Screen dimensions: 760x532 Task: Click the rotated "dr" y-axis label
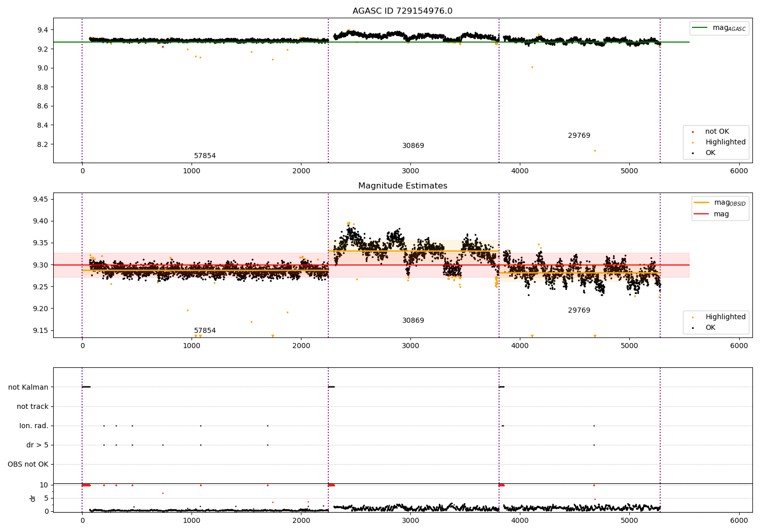(x=33, y=498)
